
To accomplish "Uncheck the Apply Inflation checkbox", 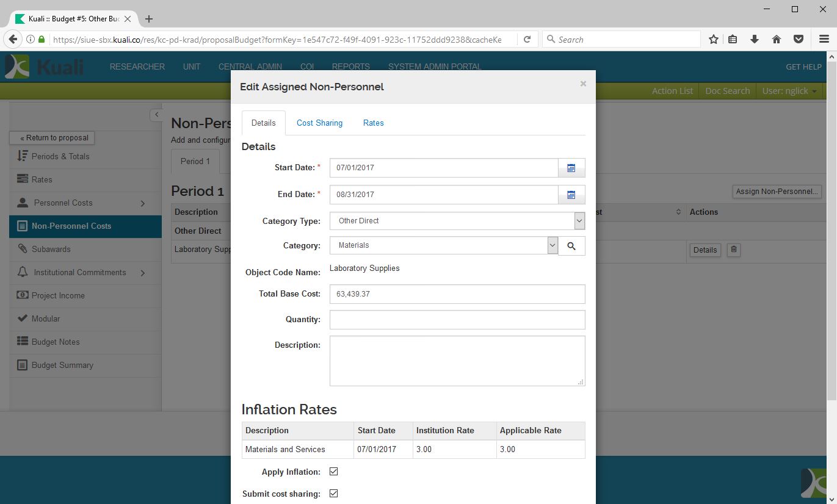I will click(x=333, y=472).
